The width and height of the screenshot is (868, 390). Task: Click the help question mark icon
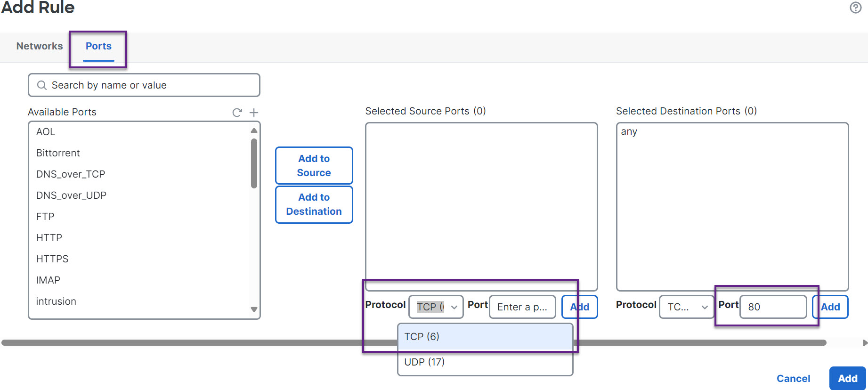tap(855, 8)
